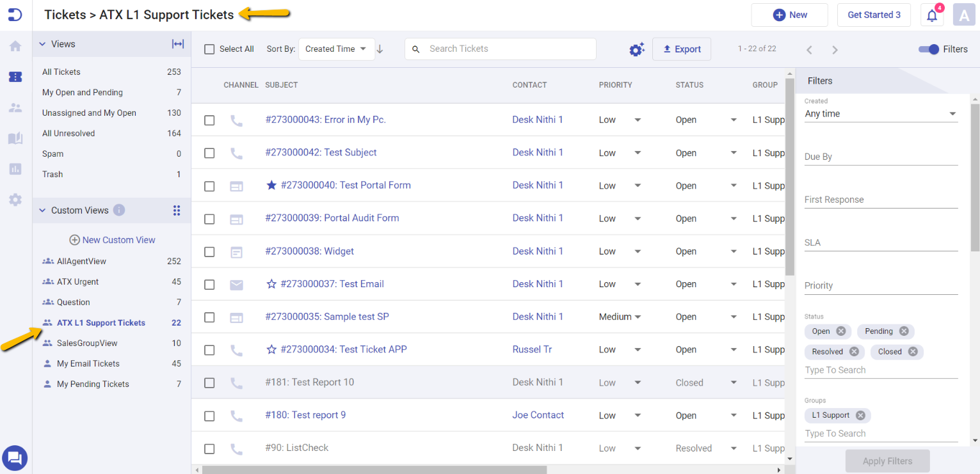The width and height of the screenshot is (980, 474).
Task: Open the Knowledge Base sidebar icon
Action: pyautogui.click(x=15, y=138)
